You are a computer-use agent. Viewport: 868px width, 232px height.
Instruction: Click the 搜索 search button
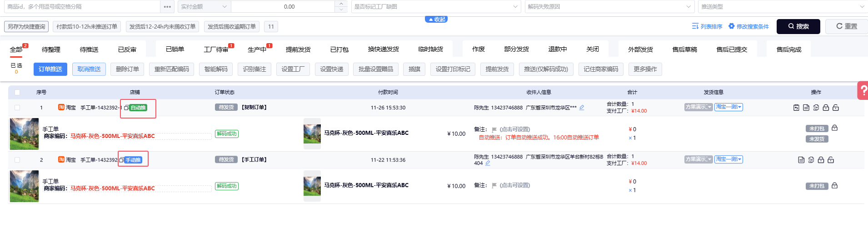click(x=798, y=26)
